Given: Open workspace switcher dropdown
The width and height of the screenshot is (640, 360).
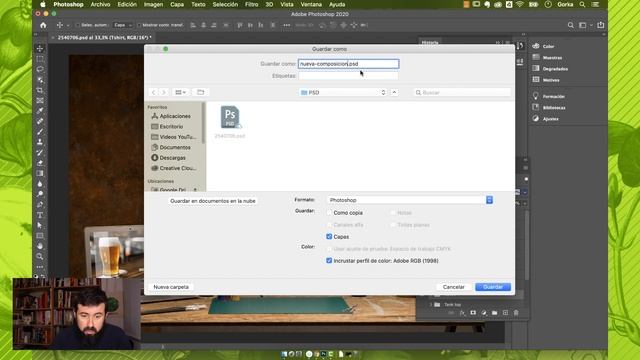Looking at the screenshot, I should coord(584,25).
